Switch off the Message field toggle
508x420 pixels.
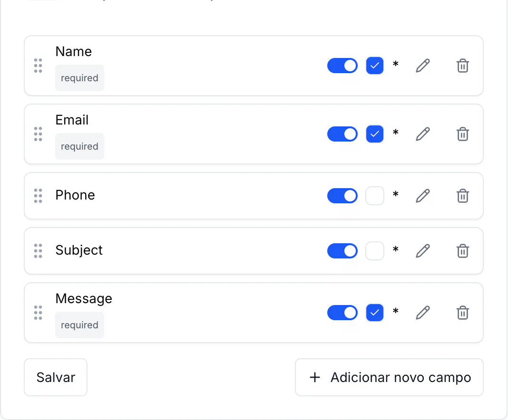click(x=342, y=313)
